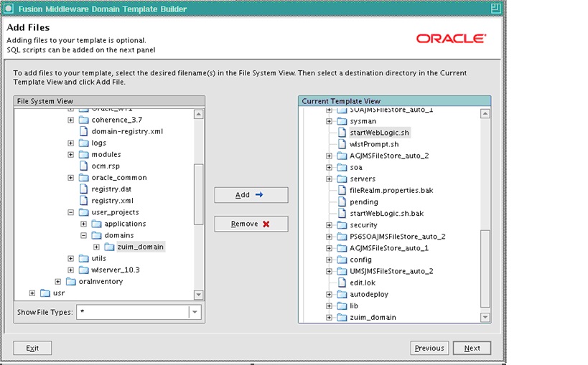Viewport: 588px width, 365px height.
Task: Click the applications folder icon
Action: (96, 224)
